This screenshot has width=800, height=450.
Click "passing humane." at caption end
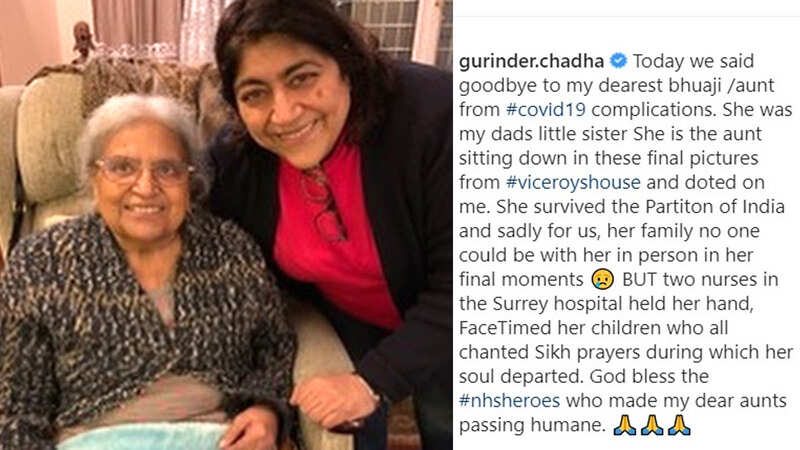coord(532,425)
